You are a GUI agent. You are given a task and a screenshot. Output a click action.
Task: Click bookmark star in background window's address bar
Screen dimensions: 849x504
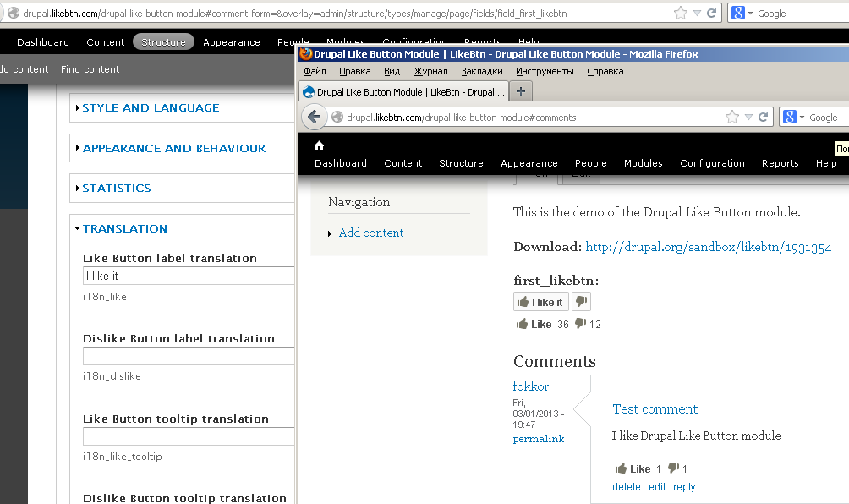point(681,13)
